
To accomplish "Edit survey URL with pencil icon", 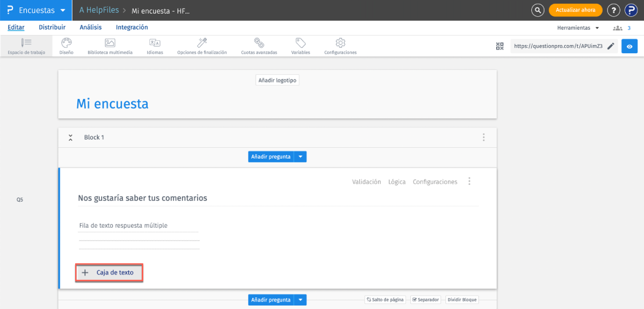I will 611,46.
